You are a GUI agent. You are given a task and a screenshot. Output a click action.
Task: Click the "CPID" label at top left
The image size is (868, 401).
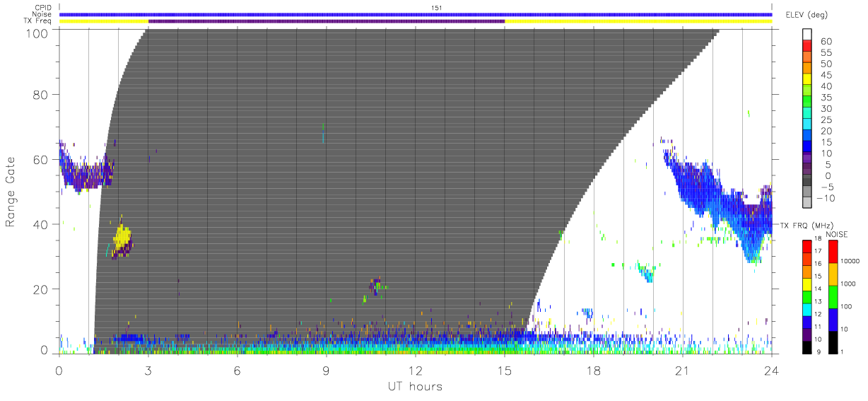tap(43, 8)
